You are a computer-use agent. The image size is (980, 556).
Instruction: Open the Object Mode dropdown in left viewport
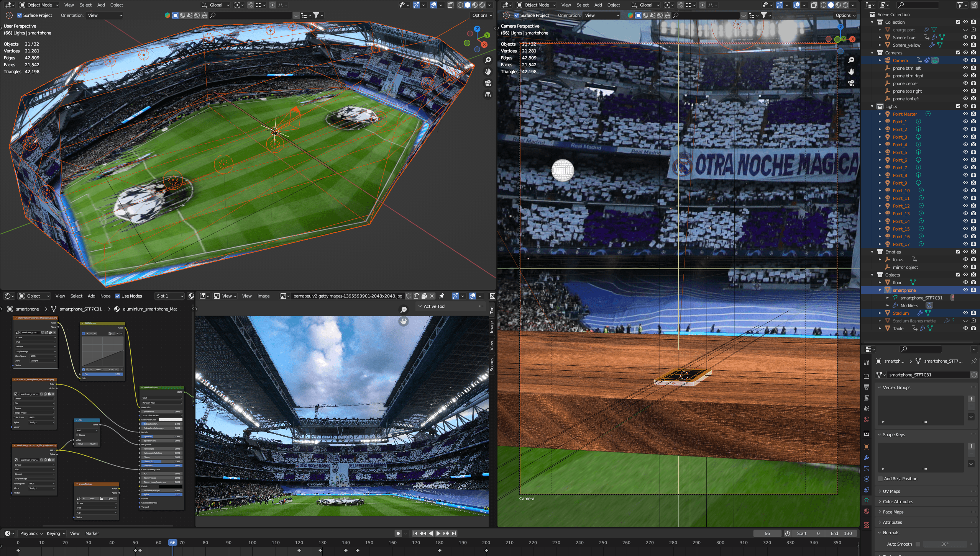pos(39,5)
